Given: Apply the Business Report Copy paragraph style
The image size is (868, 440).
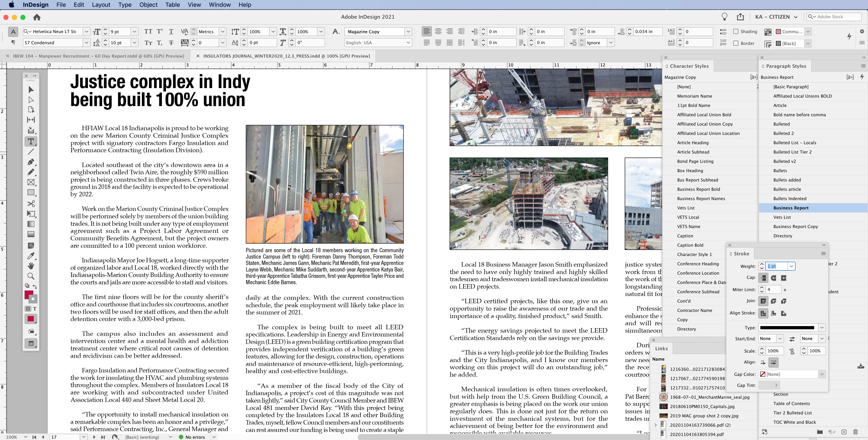Looking at the screenshot, I should 795,227.
